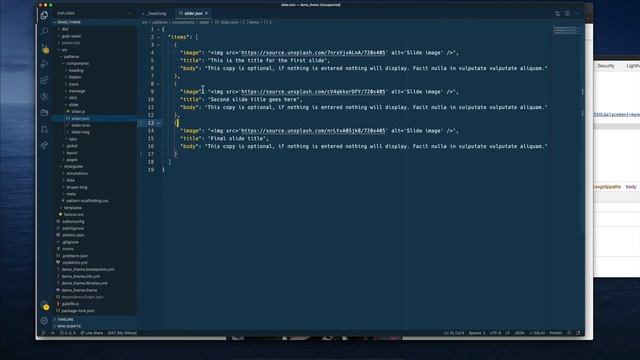The image size is (640, 360).
Task: Open the .editorconfig file
Action: [73, 222]
